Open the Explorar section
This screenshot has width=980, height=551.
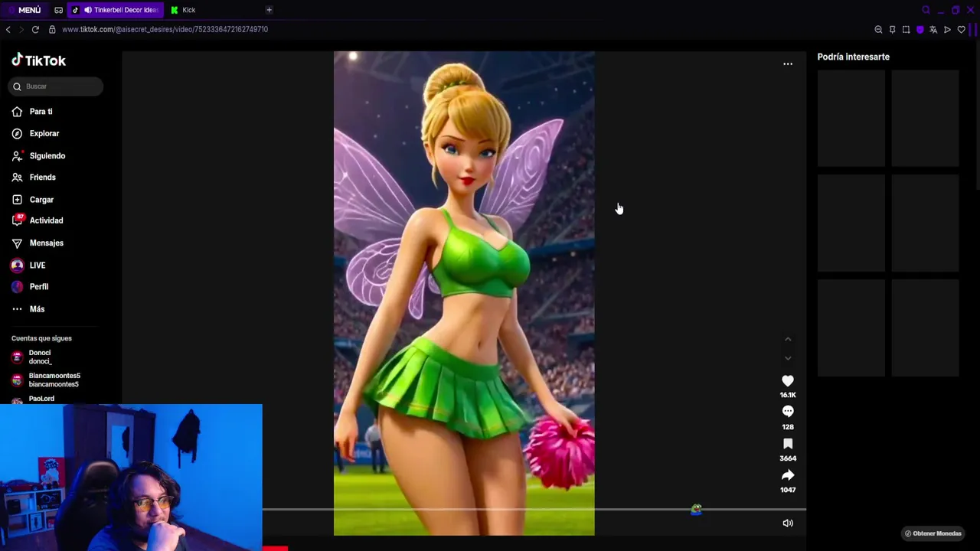point(44,133)
